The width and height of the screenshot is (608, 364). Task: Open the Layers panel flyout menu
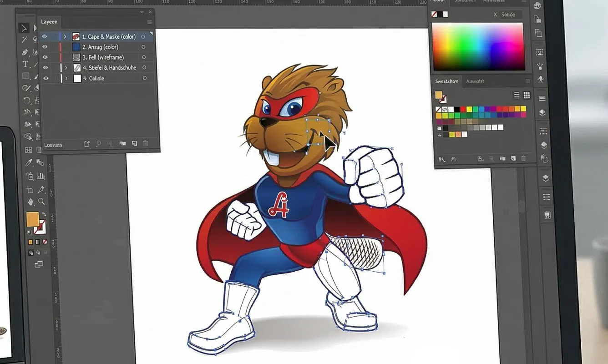pyautogui.click(x=149, y=22)
